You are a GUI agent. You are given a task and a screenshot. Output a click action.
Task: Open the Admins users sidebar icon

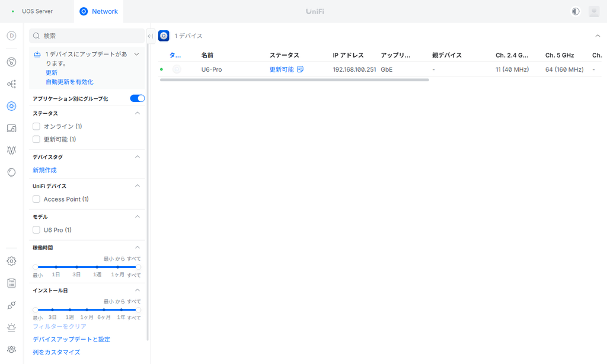(12, 349)
